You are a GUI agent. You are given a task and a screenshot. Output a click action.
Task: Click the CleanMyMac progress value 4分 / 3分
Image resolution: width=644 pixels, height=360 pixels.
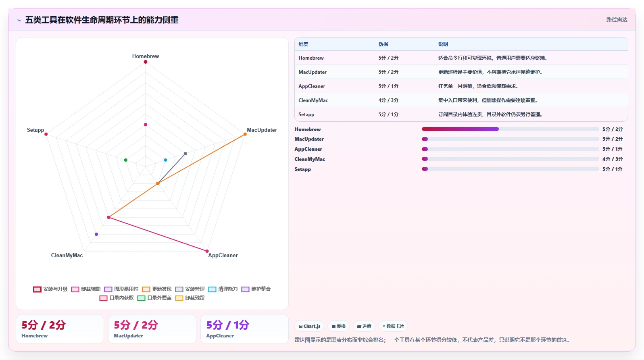click(613, 159)
